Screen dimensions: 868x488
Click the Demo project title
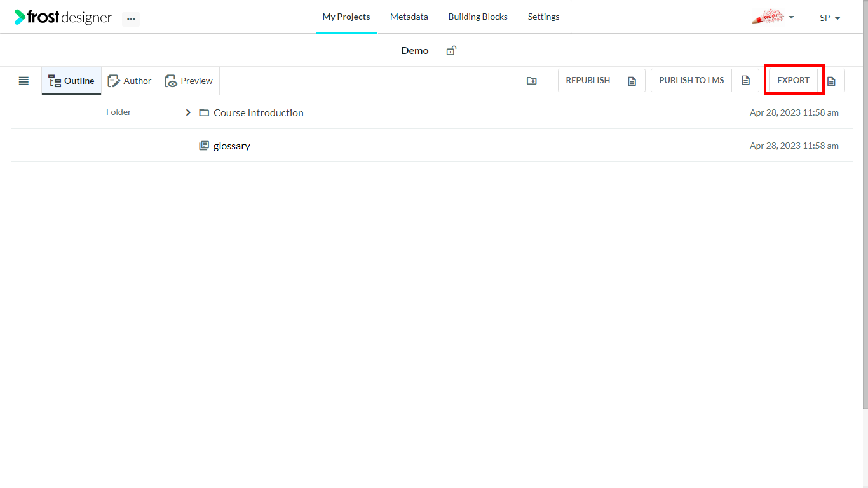pos(415,50)
